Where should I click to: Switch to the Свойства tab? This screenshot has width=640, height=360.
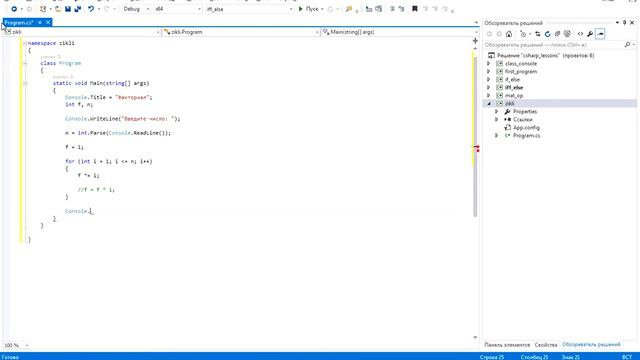coord(546,345)
